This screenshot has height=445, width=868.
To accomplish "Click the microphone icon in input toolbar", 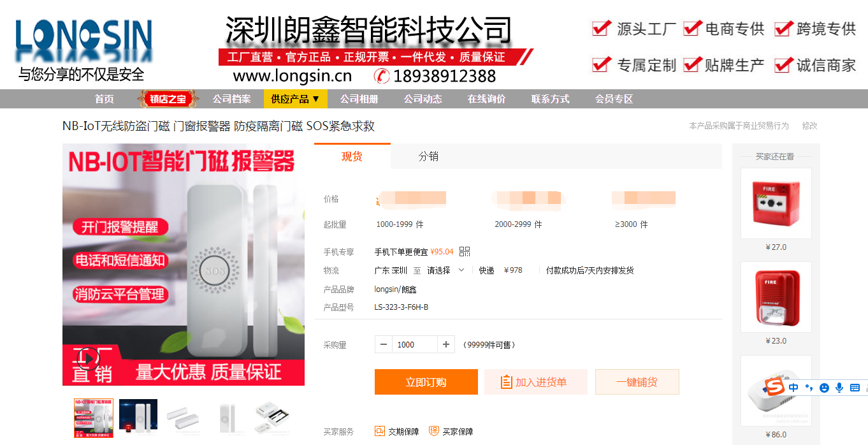I will click(839, 387).
